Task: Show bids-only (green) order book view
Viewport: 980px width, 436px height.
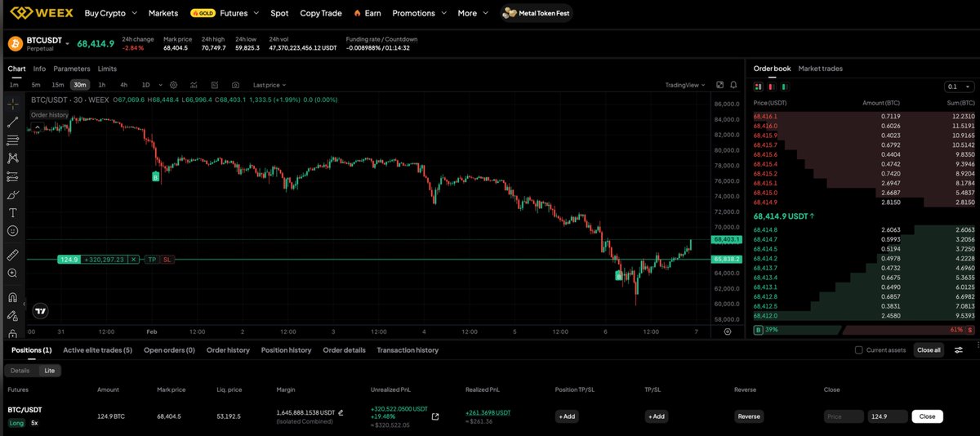Action: [784, 86]
